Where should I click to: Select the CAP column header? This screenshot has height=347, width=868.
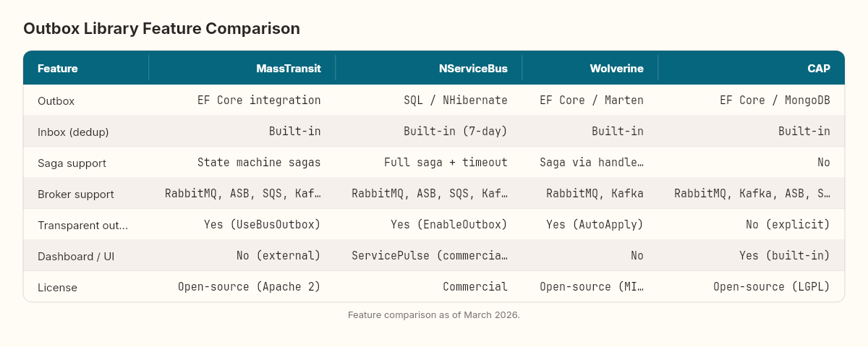819,69
